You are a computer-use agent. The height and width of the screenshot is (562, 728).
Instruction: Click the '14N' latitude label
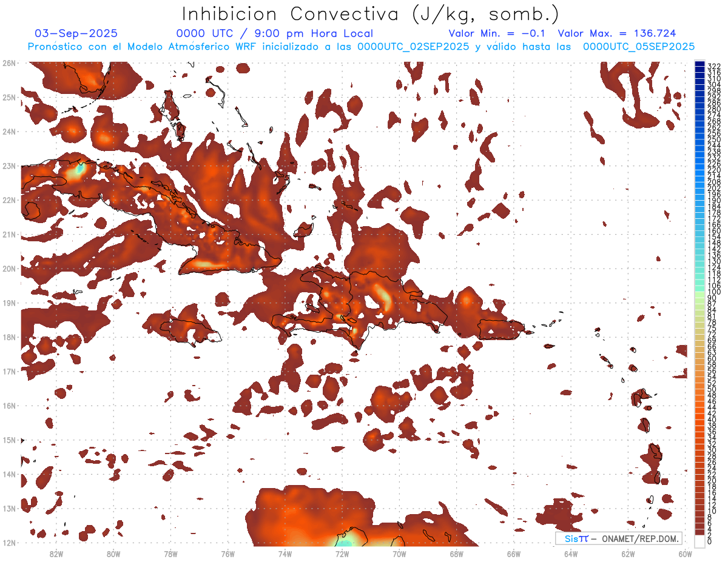tap(9, 475)
